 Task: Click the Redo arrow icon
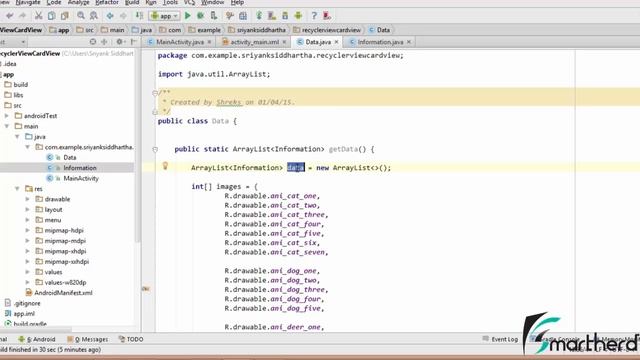point(23,16)
